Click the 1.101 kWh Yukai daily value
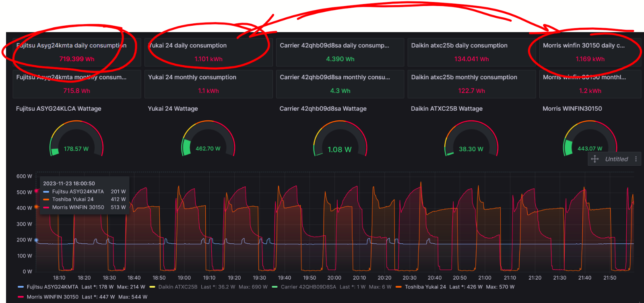This screenshot has height=303, width=644. point(208,59)
